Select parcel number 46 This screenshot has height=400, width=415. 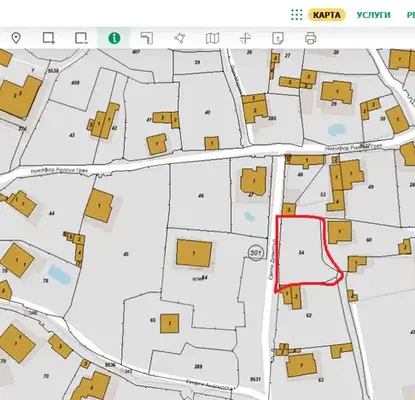pos(201,196)
